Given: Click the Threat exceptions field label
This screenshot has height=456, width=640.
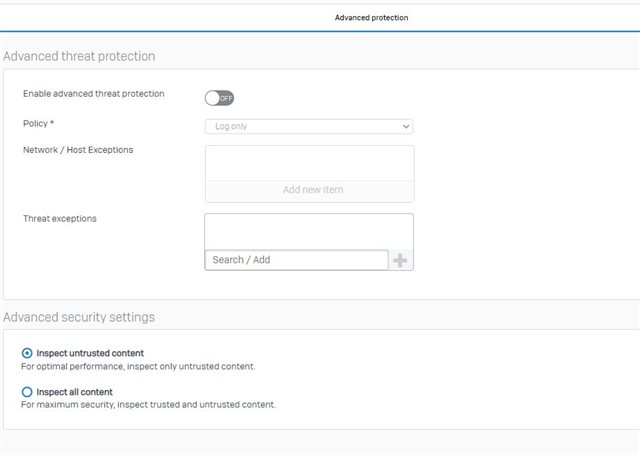Looking at the screenshot, I should click(x=60, y=219).
